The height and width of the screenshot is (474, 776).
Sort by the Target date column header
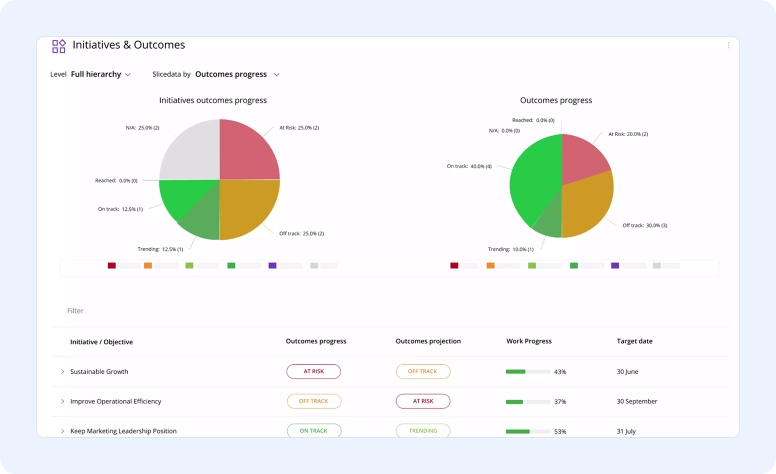click(634, 342)
